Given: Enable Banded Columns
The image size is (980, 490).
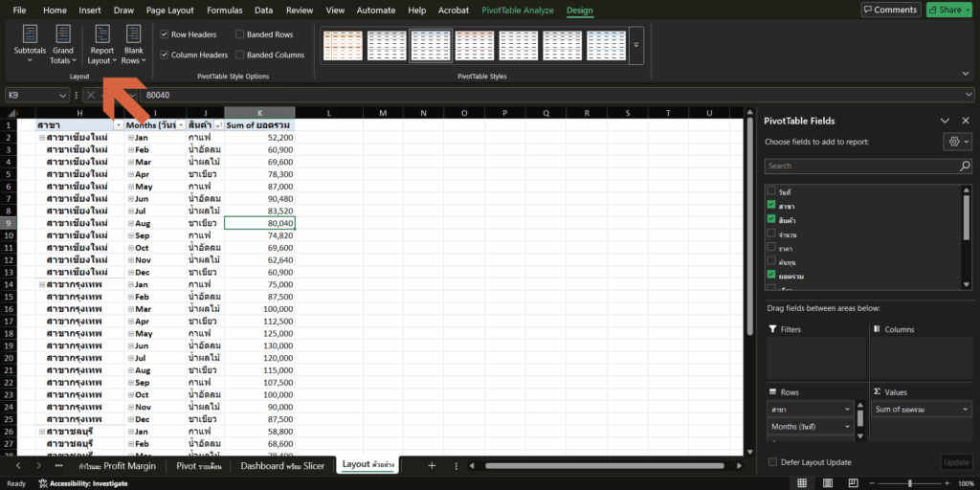Looking at the screenshot, I should (240, 55).
